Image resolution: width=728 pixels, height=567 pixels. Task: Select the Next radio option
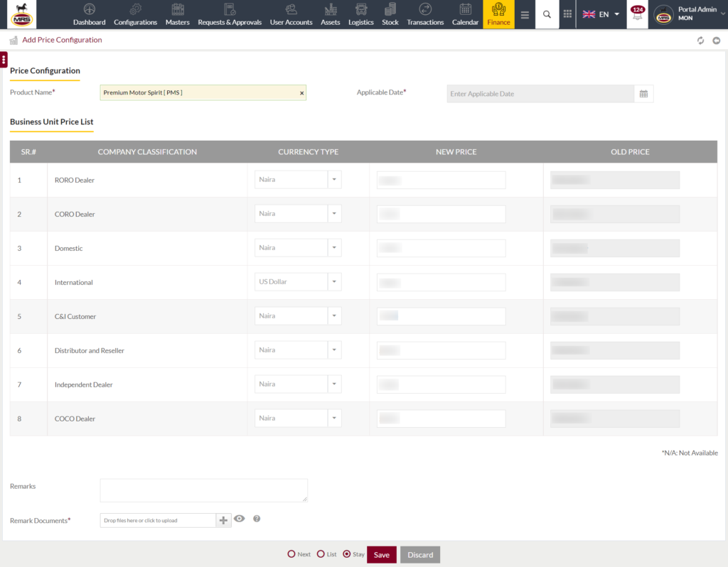point(291,554)
